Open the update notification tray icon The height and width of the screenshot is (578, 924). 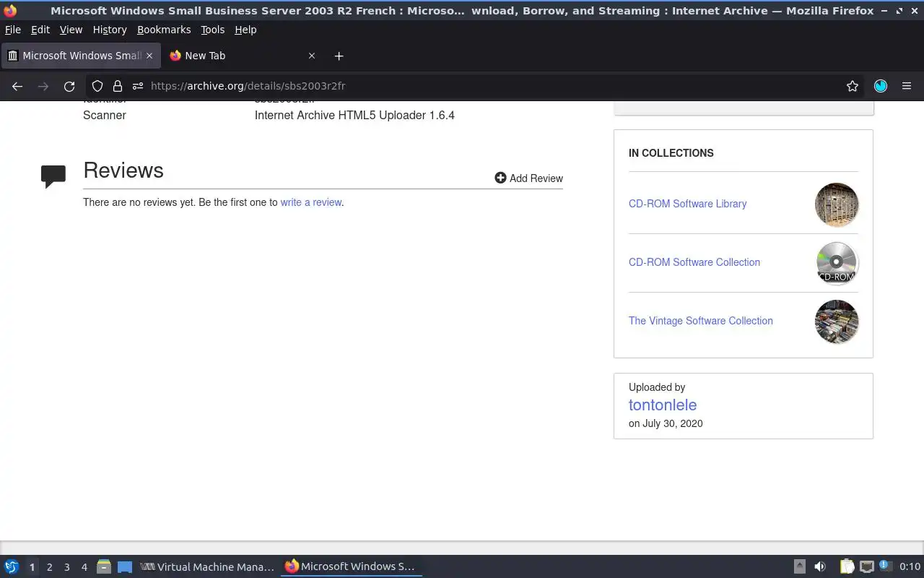tap(886, 566)
